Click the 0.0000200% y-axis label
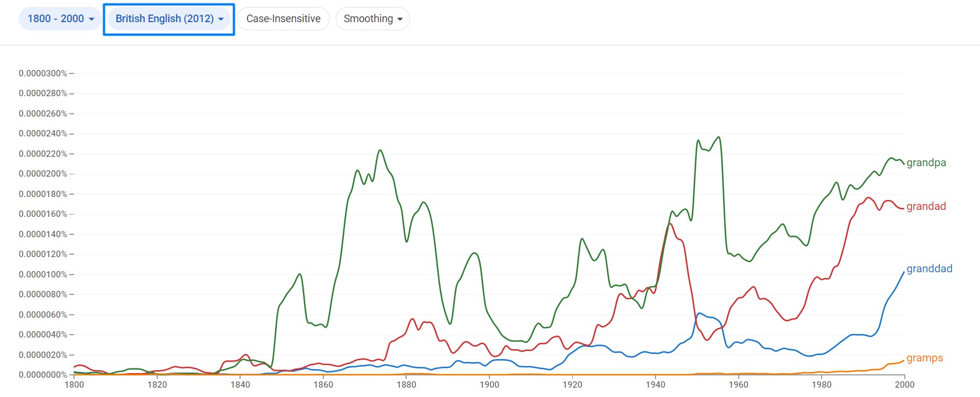Image resolution: width=980 pixels, height=397 pixels. point(43,174)
